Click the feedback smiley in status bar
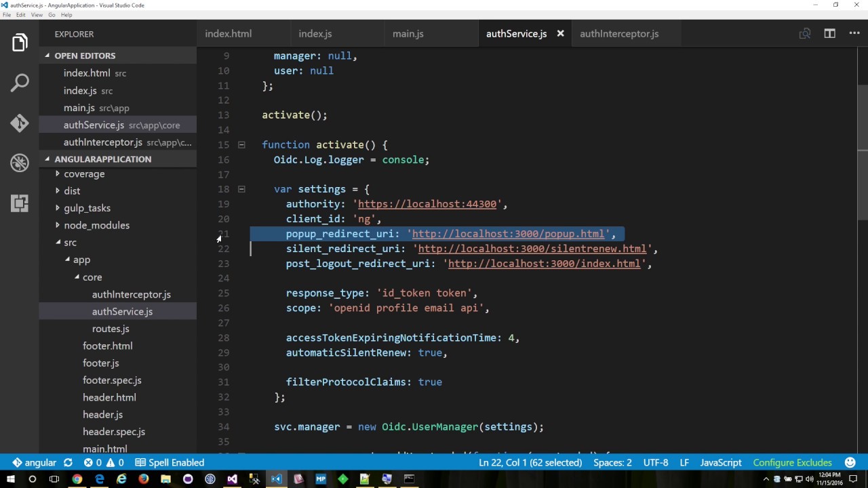The height and width of the screenshot is (488, 868). coord(850,462)
